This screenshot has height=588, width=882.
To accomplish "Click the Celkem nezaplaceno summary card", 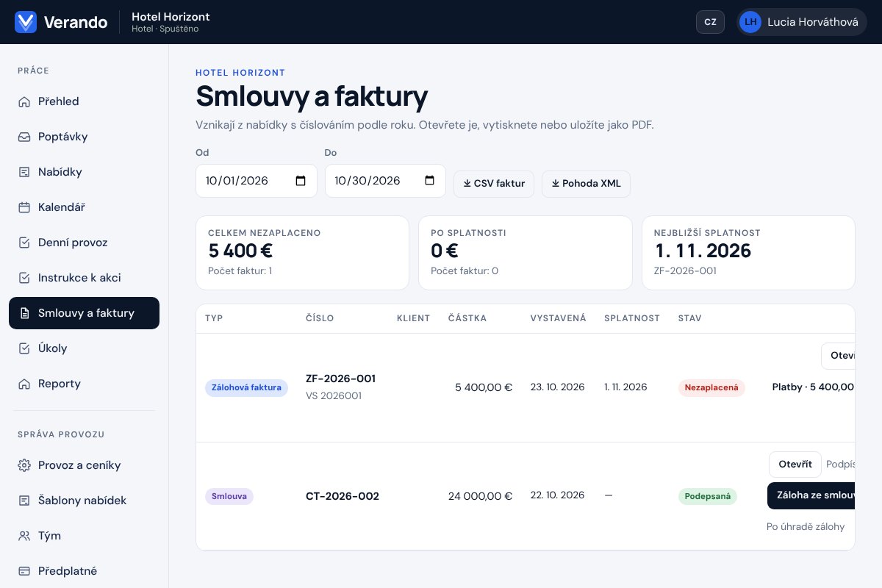I will [x=302, y=253].
